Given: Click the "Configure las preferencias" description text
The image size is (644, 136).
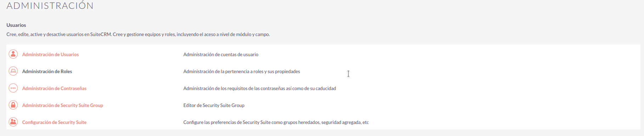Looking at the screenshot, I should (276, 122).
